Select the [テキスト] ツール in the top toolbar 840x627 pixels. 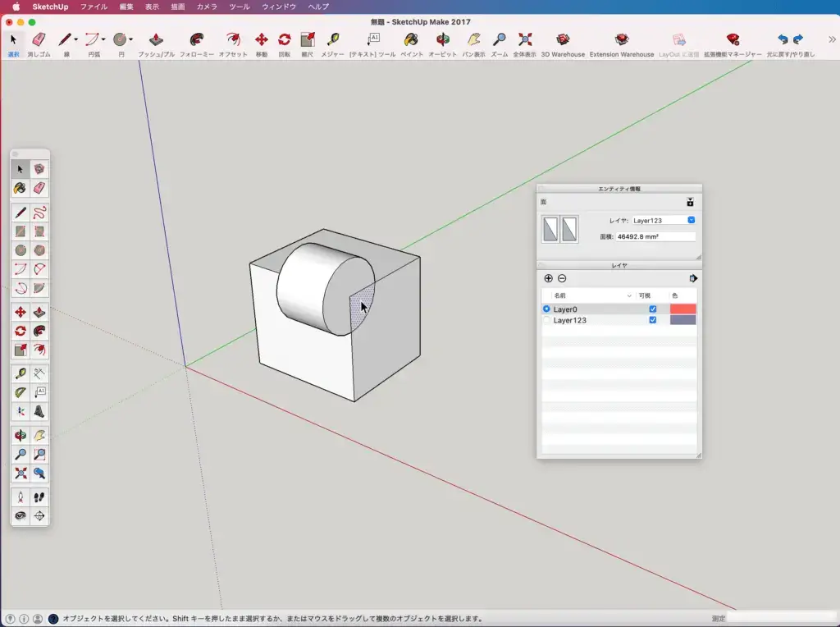pyautogui.click(x=372, y=44)
